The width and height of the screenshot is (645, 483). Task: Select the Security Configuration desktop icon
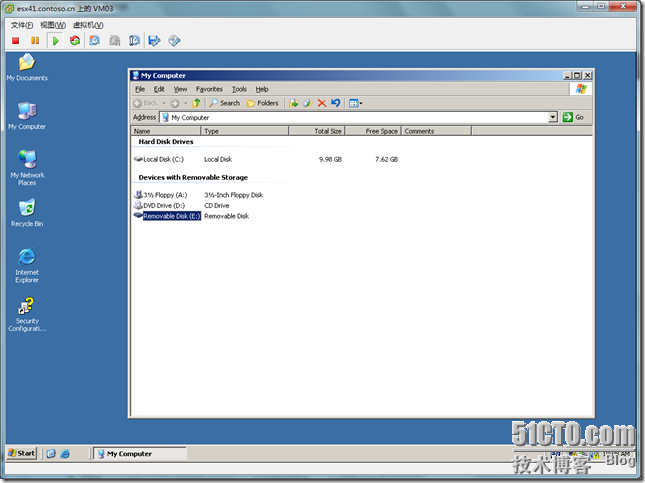point(27,314)
